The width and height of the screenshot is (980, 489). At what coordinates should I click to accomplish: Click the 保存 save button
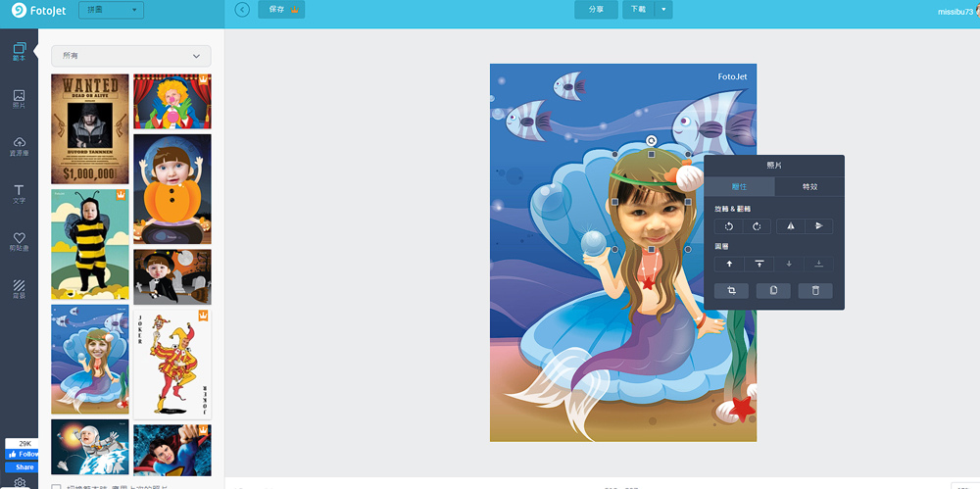(x=281, y=10)
